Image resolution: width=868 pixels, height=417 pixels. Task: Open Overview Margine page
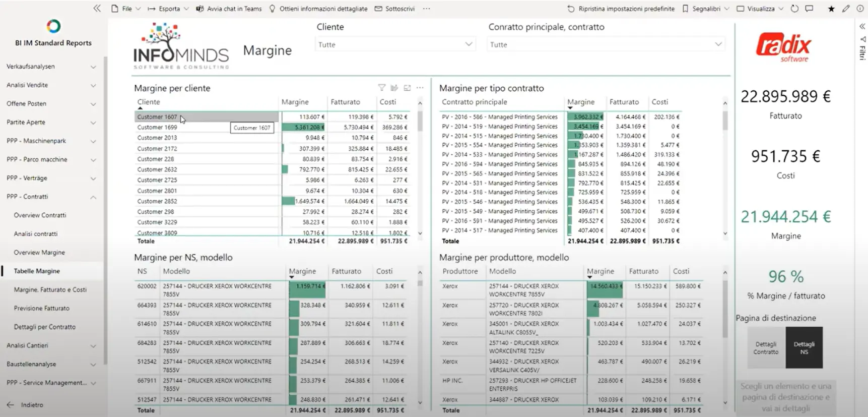(x=39, y=253)
